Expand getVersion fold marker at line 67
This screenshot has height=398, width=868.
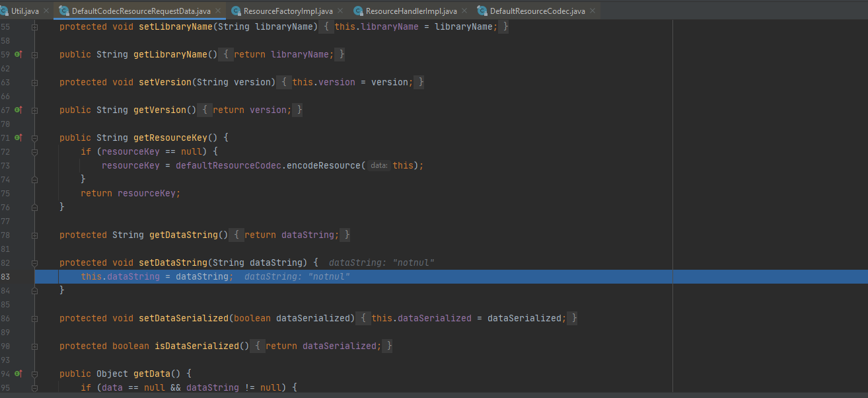[34, 110]
